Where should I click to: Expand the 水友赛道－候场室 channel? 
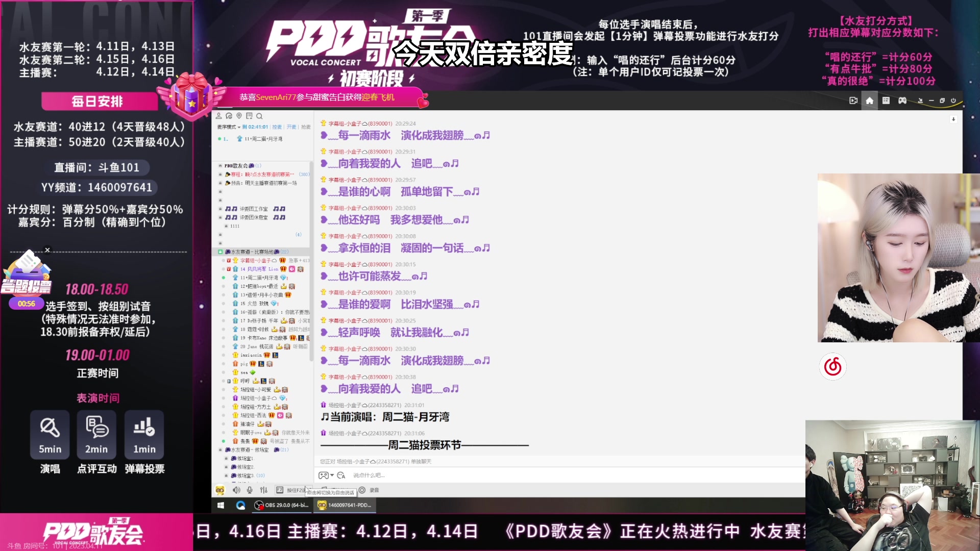[220, 450]
